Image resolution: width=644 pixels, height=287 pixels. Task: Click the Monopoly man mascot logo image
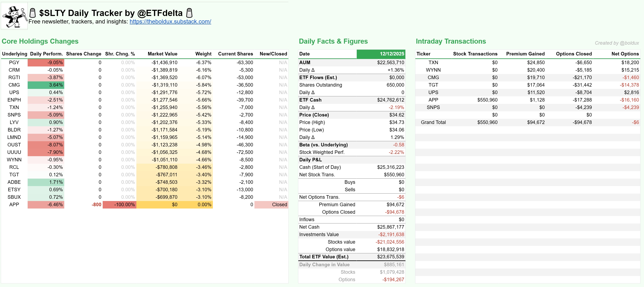pyautogui.click(x=14, y=16)
